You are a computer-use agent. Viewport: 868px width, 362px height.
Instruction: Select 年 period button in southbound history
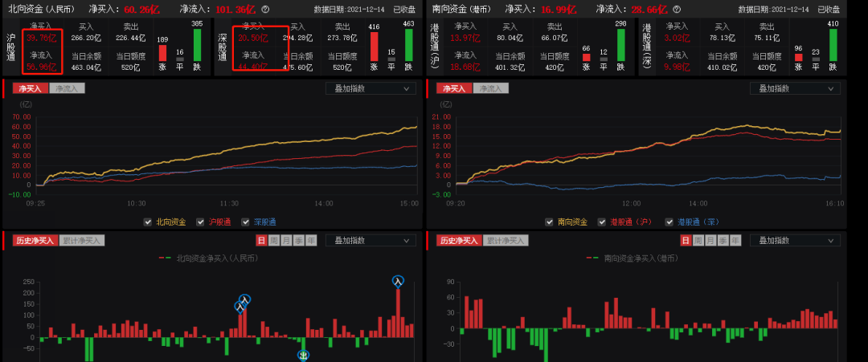click(735, 240)
